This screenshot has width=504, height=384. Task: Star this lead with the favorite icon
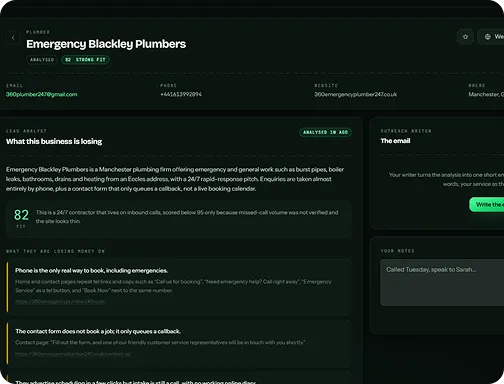point(465,37)
